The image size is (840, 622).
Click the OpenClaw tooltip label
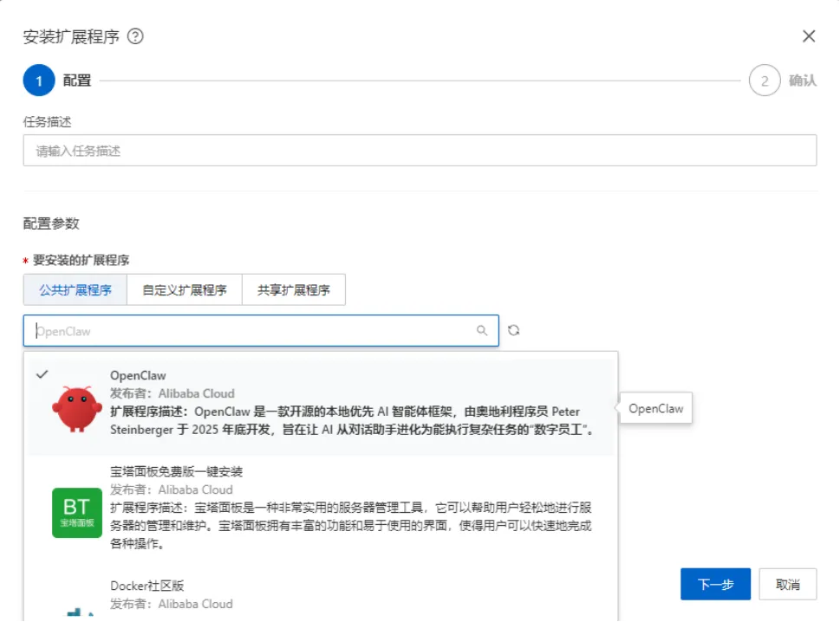coord(655,408)
